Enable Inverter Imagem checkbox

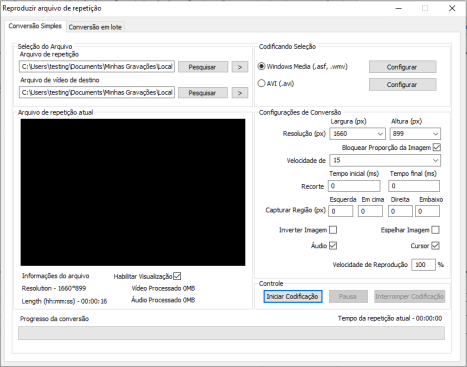[x=333, y=230]
